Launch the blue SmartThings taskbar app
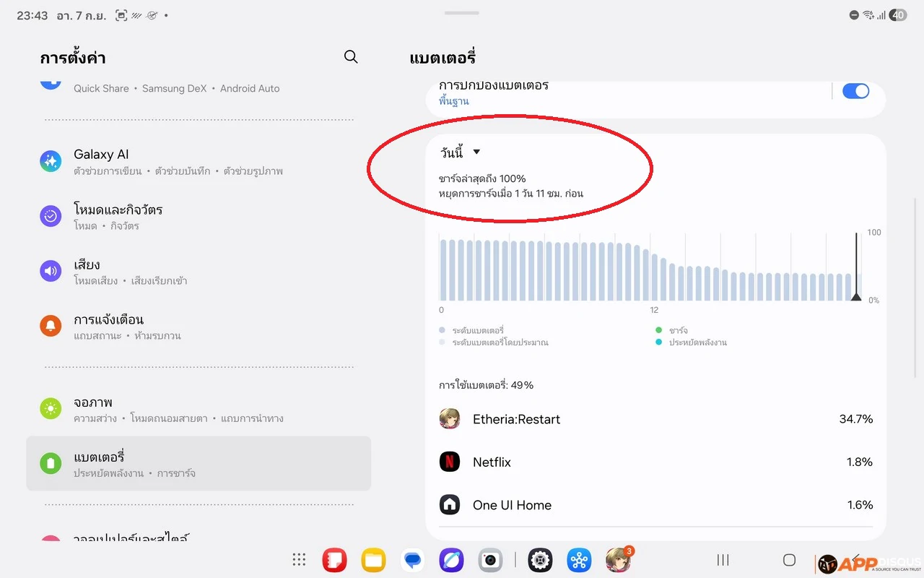924x578 pixels. [x=579, y=560]
